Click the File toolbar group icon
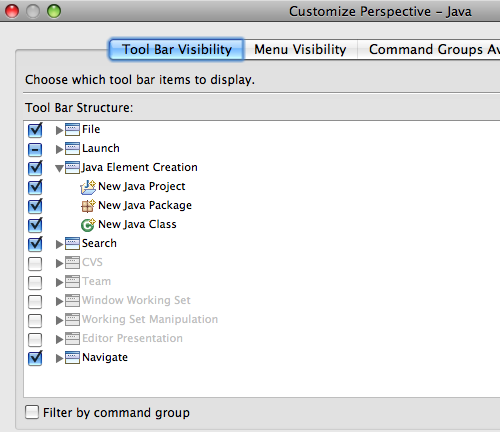 (72, 130)
